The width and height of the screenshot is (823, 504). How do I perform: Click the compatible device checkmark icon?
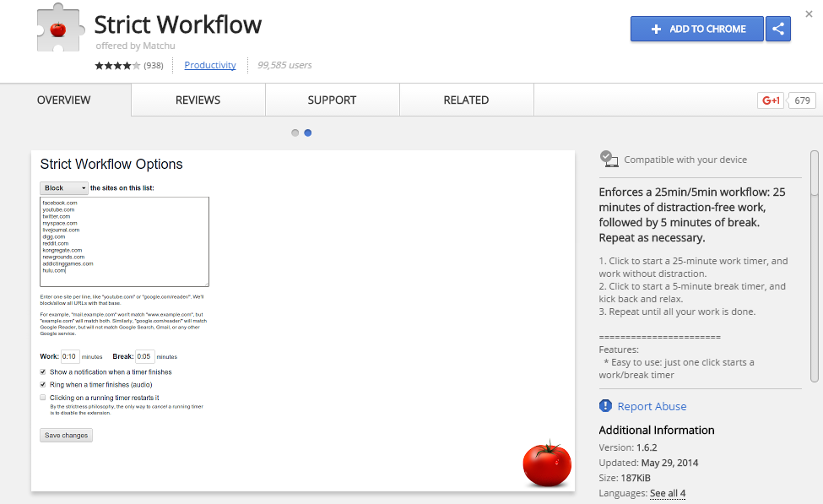609,159
